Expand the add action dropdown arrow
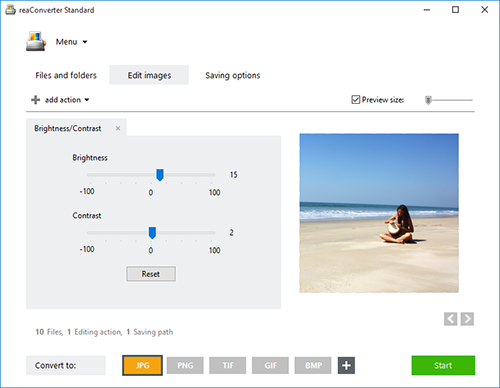500x388 pixels. click(87, 100)
